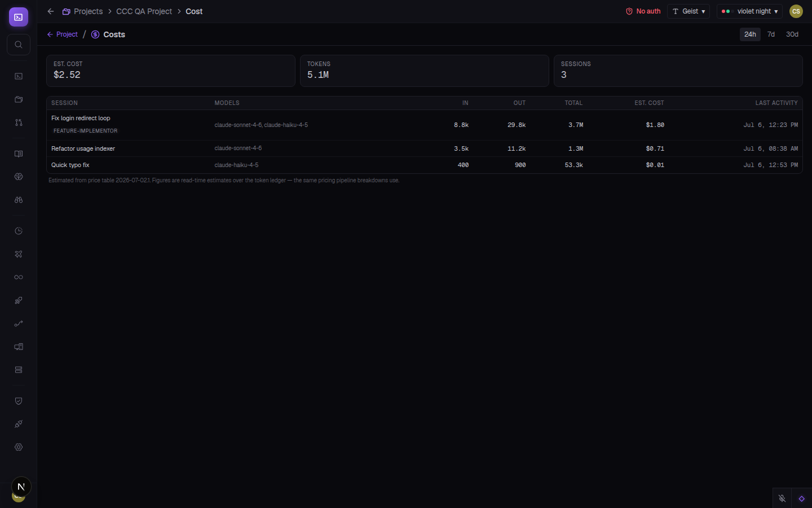
Task: Open the search button in the sidebar
Action: click(19, 45)
